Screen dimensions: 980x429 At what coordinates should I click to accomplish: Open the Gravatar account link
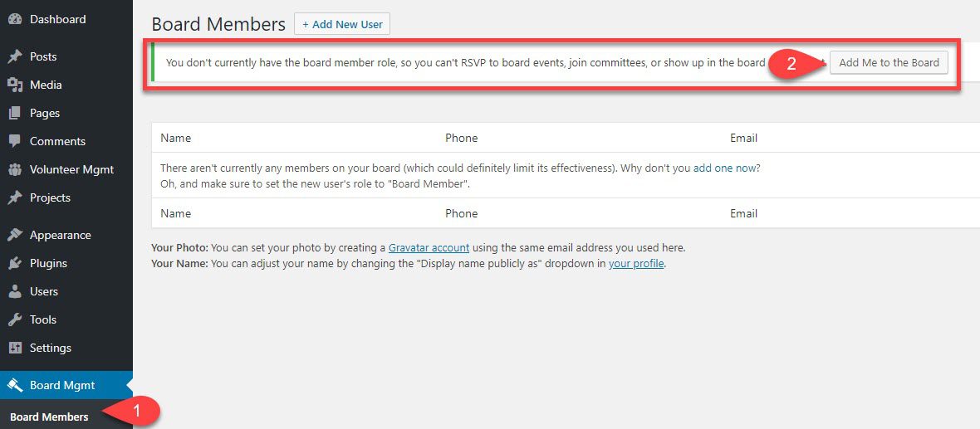429,248
